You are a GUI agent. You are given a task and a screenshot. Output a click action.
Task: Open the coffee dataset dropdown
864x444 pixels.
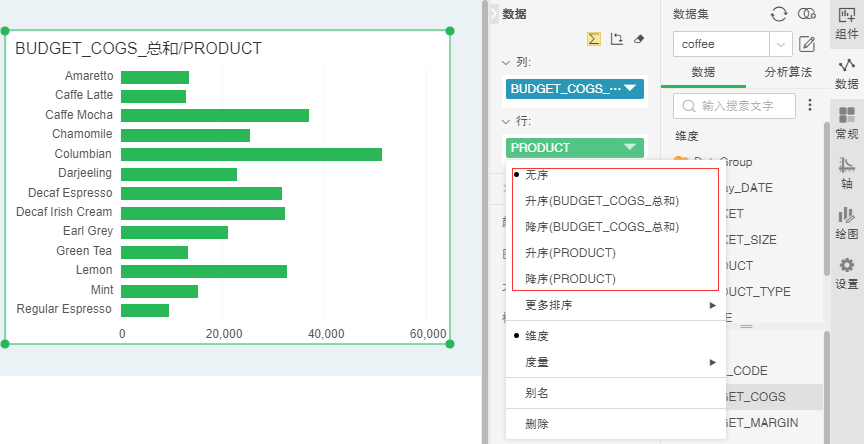coord(780,44)
